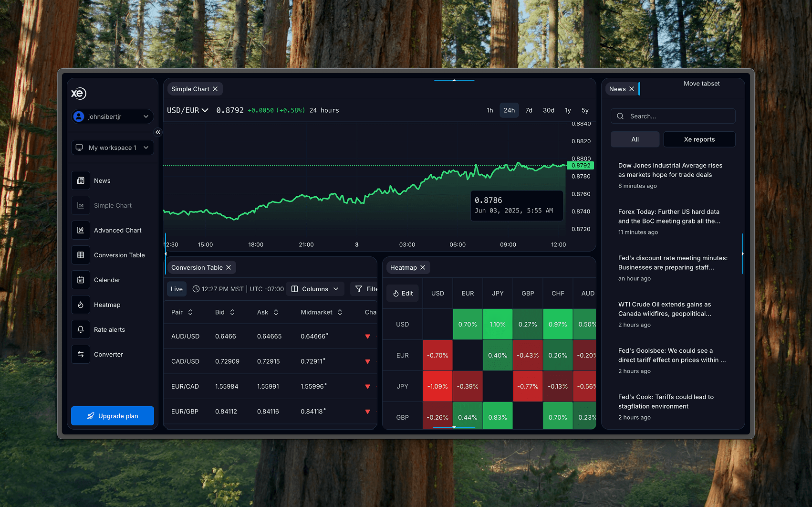Open the headline about Dow Jones trade deals
The width and height of the screenshot is (812, 507).
[x=670, y=170]
